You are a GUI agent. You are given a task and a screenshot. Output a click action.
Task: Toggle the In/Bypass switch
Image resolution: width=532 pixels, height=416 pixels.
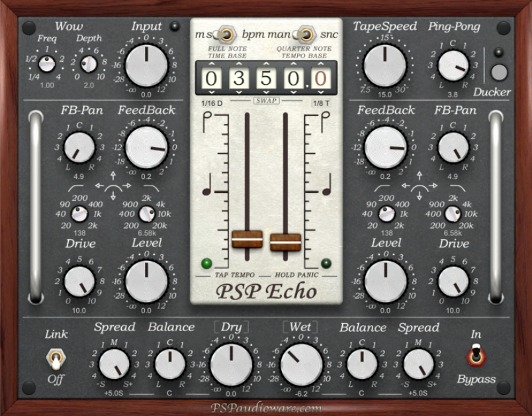coord(475,357)
